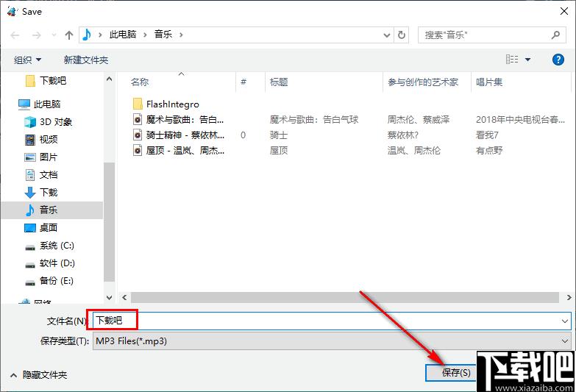This screenshot has height=392, width=576.
Task: Open 文档 folder in navigation pane
Action: click(x=49, y=174)
